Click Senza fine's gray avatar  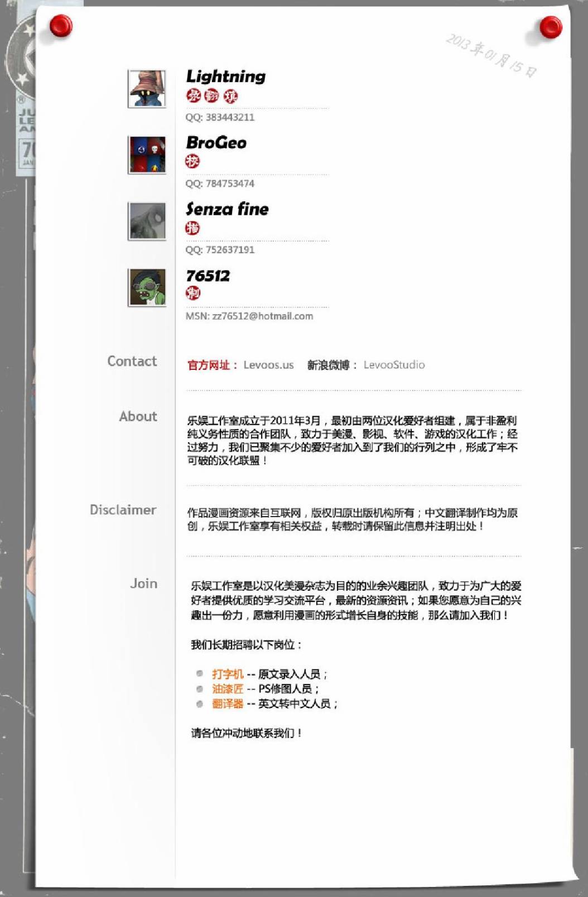[x=147, y=221]
